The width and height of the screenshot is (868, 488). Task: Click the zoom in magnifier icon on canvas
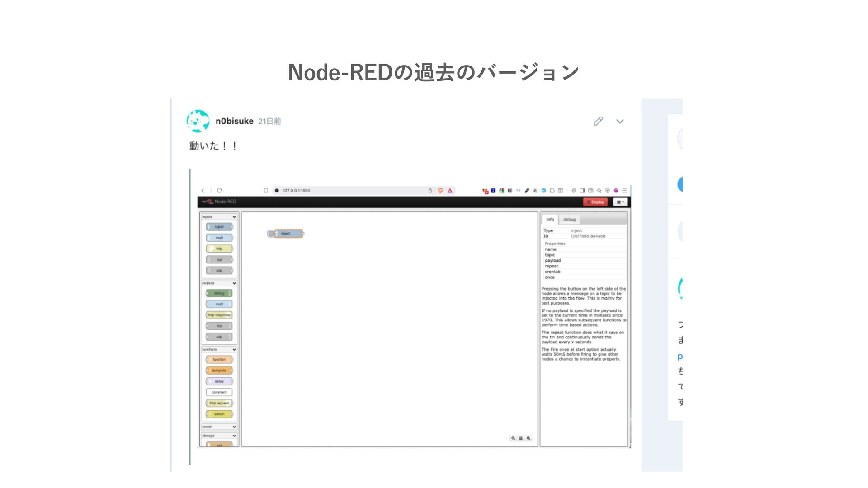point(528,438)
